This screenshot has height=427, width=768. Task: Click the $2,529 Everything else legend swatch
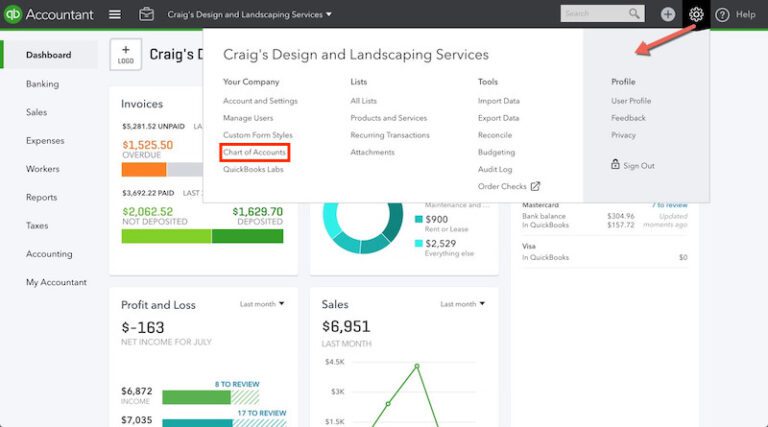pyautogui.click(x=419, y=243)
